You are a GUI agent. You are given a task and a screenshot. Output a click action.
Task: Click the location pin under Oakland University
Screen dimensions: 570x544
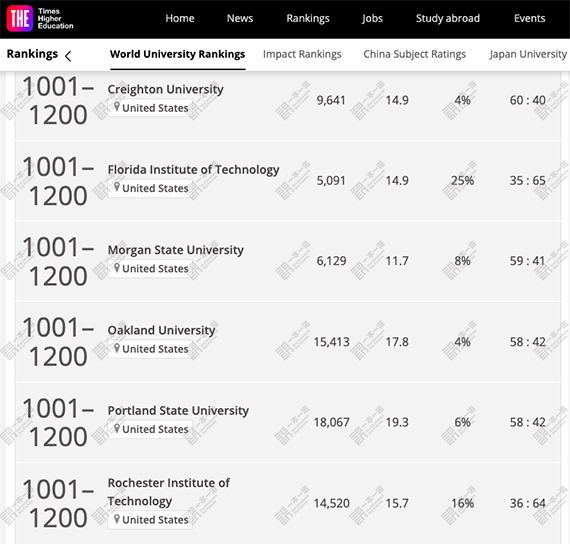[117, 348]
